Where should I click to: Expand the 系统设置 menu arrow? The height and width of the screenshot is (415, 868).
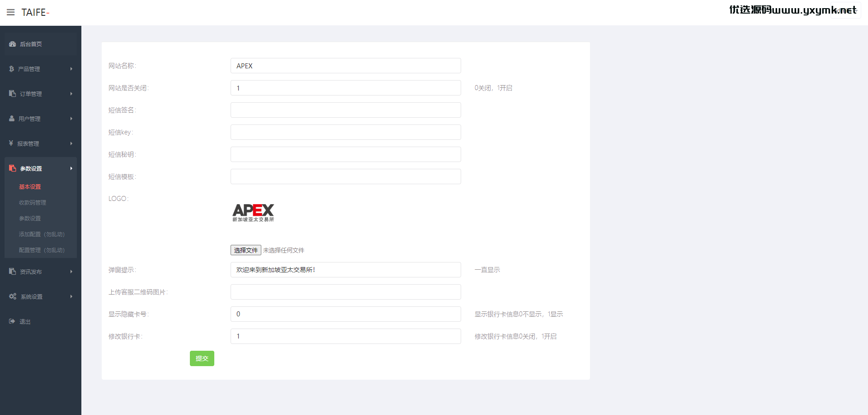(x=71, y=296)
